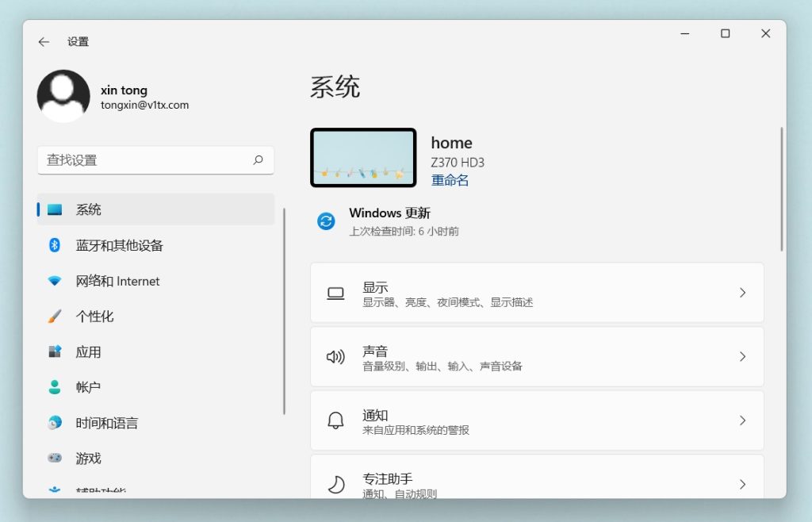Open the 显示 settings card
The image size is (812, 522).
click(537, 293)
